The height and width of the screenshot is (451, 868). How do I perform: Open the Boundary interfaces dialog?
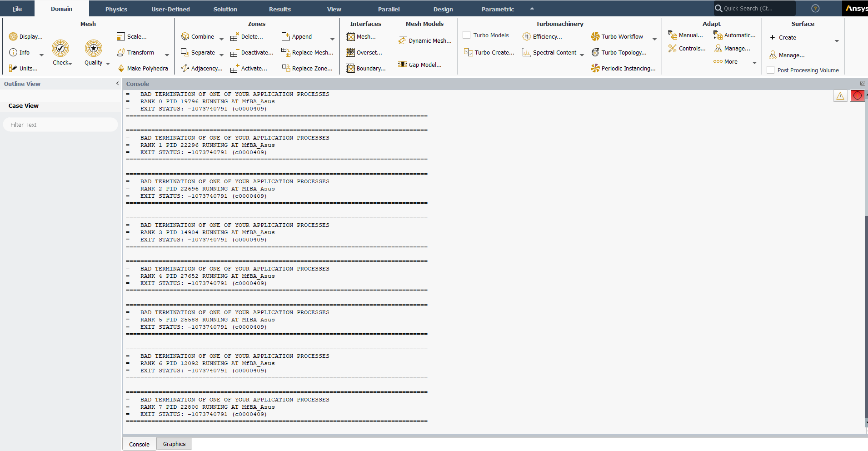pos(366,68)
